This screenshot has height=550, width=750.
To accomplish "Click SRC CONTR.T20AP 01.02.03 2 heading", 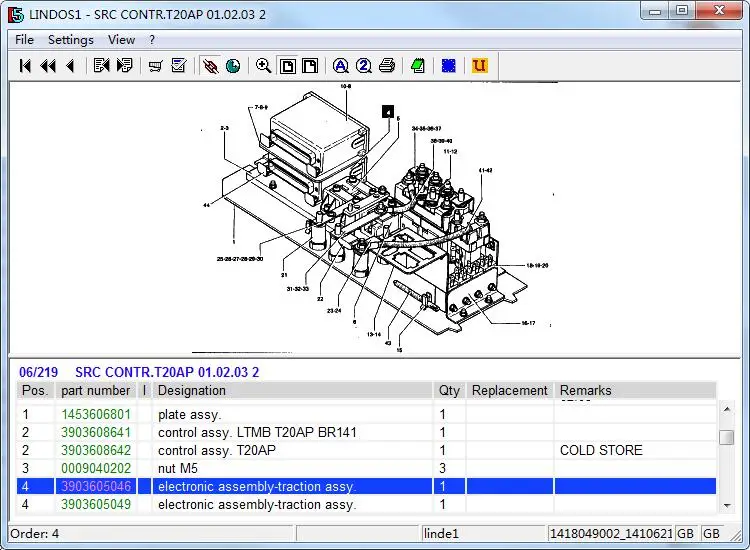I will coord(167,372).
